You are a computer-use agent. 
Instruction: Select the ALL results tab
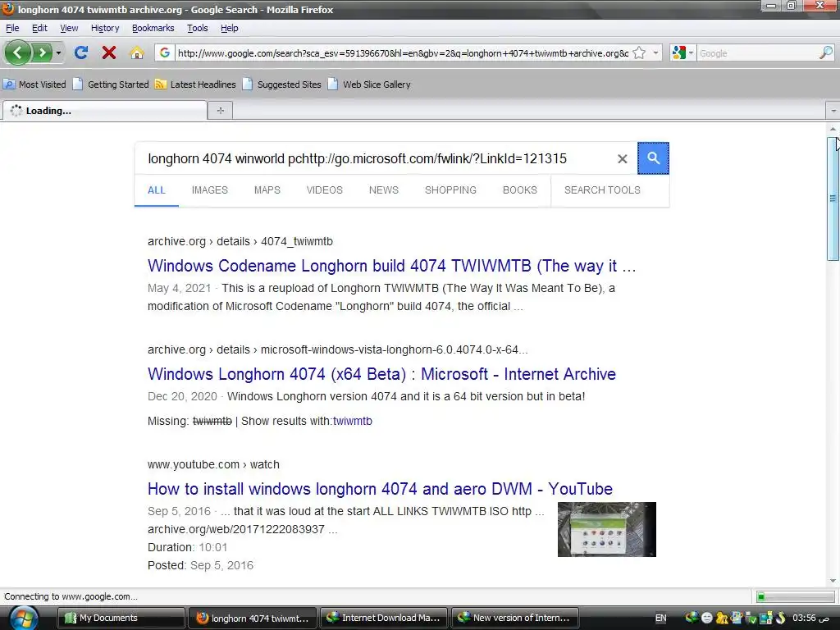pyautogui.click(x=157, y=190)
